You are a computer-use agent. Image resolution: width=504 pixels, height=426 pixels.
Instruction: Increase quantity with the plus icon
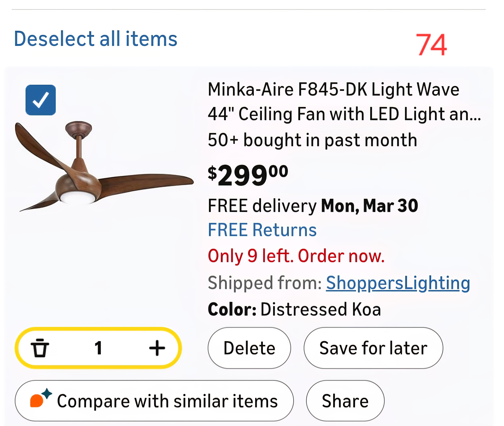(x=157, y=348)
